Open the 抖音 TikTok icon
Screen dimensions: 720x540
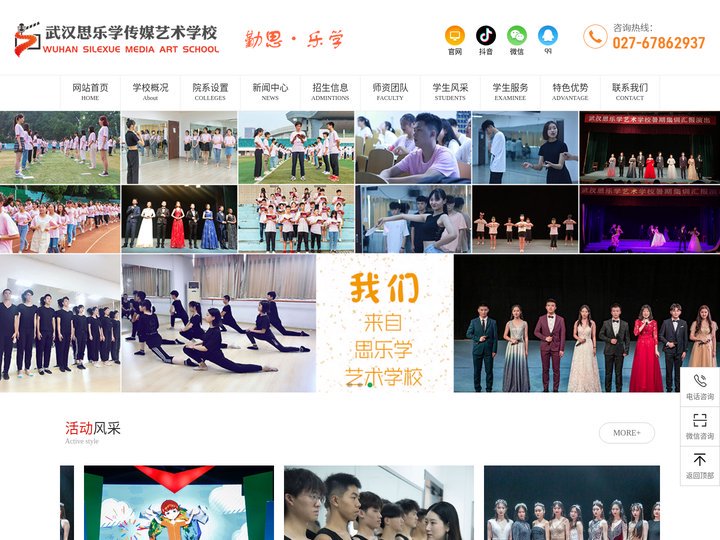(485, 35)
